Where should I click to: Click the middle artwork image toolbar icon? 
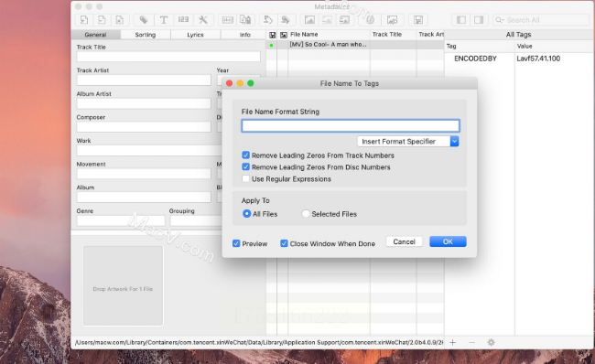point(327,20)
